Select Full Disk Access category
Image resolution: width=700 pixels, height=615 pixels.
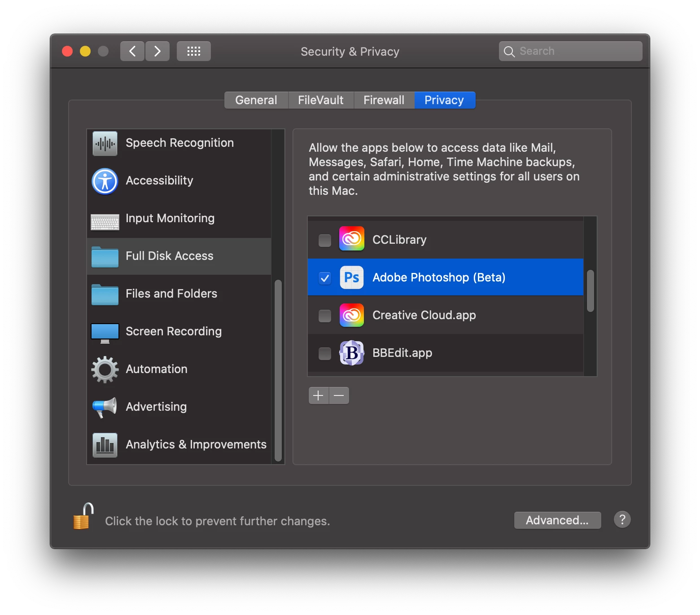tap(179, 256)
